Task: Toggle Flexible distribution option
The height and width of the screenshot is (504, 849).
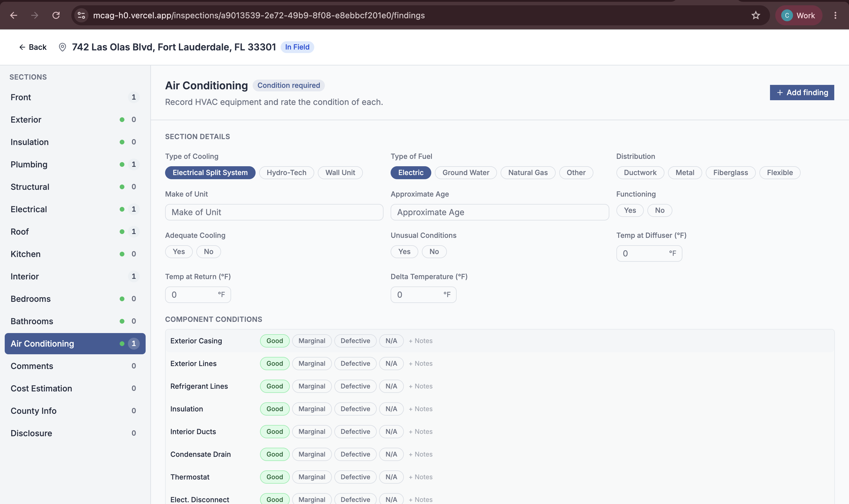Action: 780,172
